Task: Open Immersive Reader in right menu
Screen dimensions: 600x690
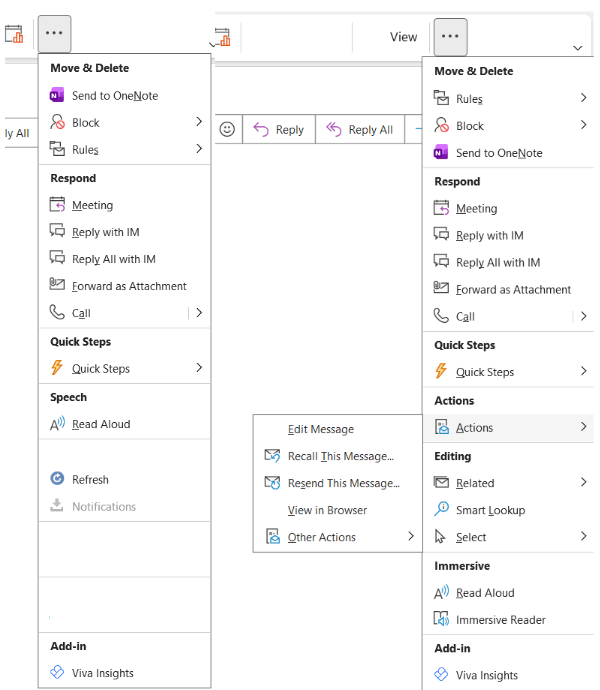Action: click(508, 620)
